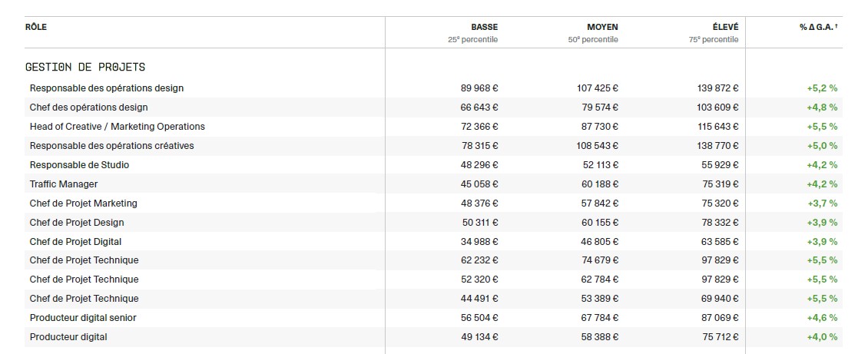This screenshot has height=354, width=868.
Task: Select the Chef des opérations design role
Action: (88, 108)
